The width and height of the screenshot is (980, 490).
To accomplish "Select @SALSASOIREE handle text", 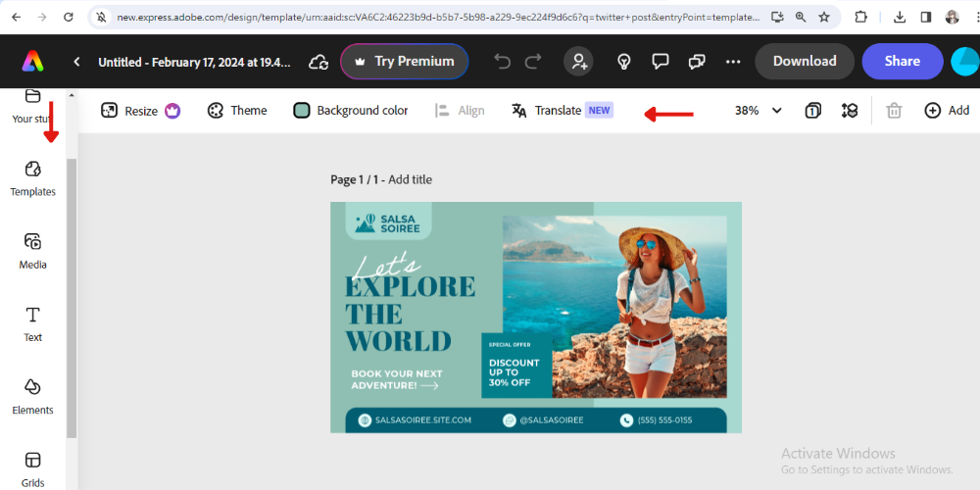I will pyautogui.click(x=551, y=420).
